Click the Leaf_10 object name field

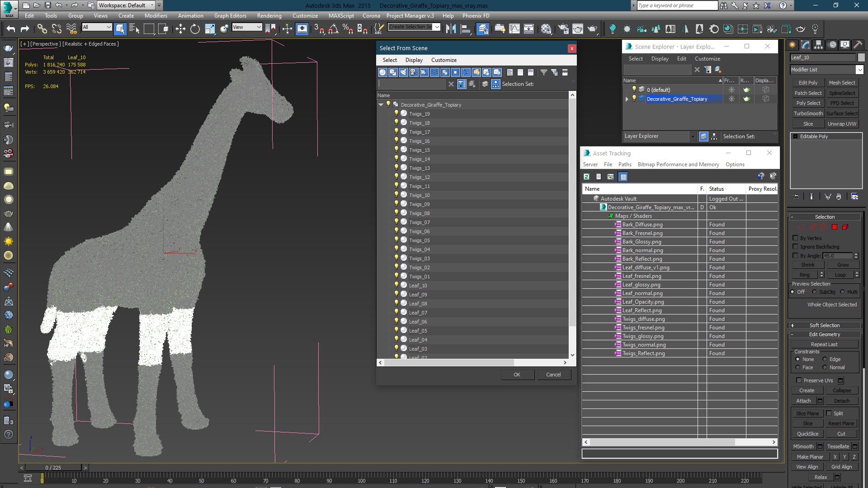tap(823, 57)
